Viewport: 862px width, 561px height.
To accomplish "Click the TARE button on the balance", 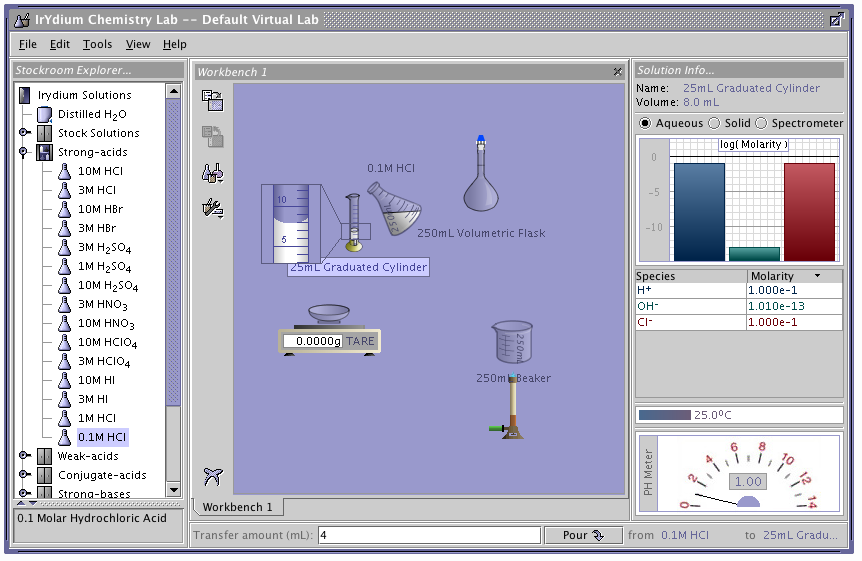I will click(360, 341).
